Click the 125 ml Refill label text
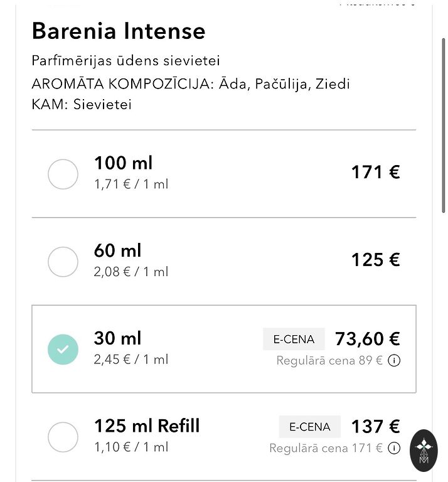 [x=147, y=426]
